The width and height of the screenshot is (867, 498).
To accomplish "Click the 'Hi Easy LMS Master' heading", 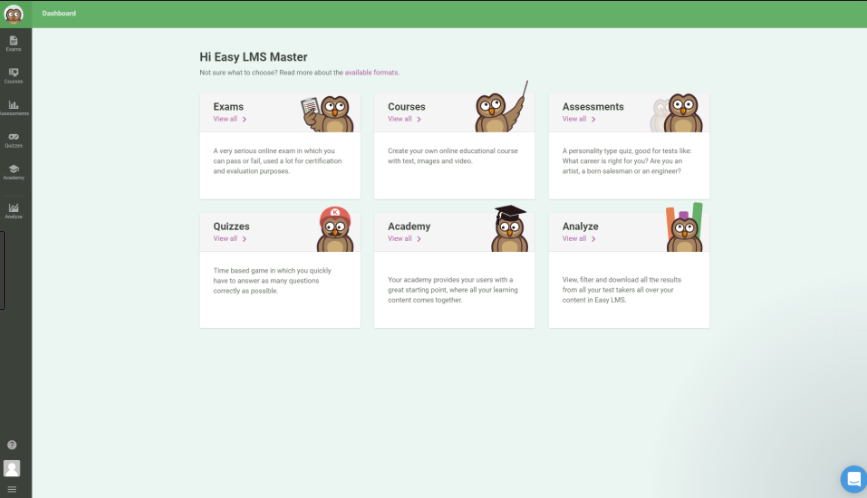I will pyautogui.click(x=253, y=57).
